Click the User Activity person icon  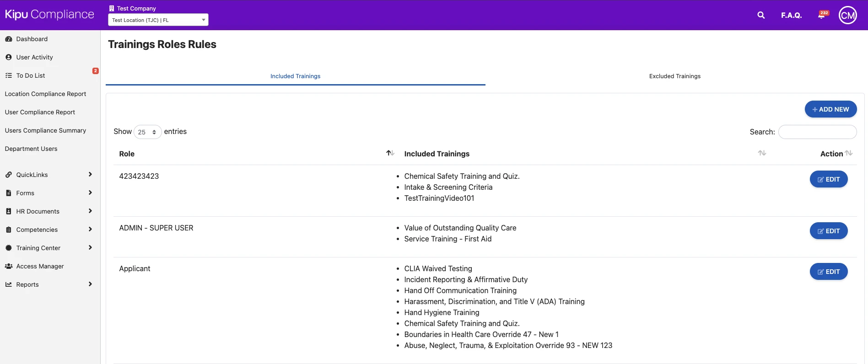click(x=8, y=57)
